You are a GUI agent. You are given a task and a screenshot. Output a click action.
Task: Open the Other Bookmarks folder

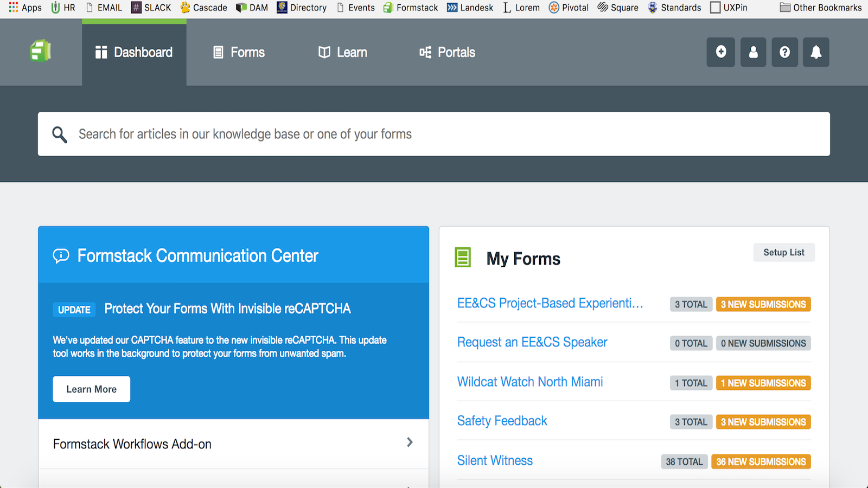pos(821,8)
